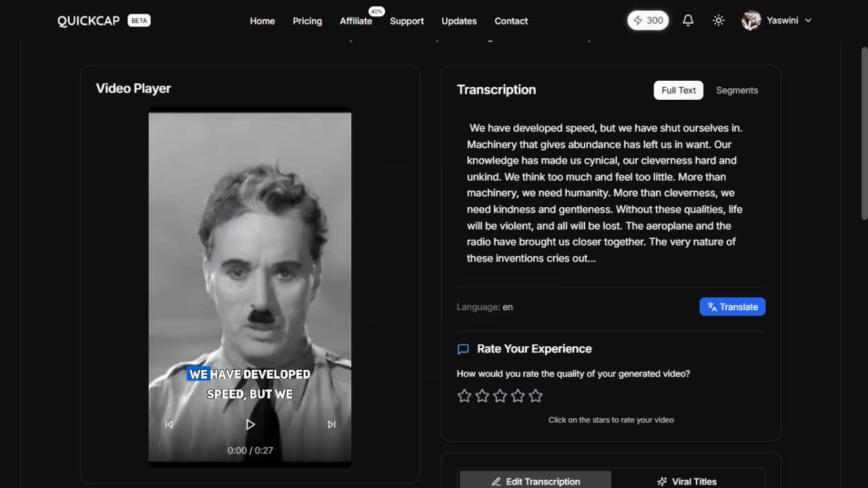Image resolution: width=868 pixels, height=488 pixels.
Task: Skip to previous in video player
Action: [169, 424]
